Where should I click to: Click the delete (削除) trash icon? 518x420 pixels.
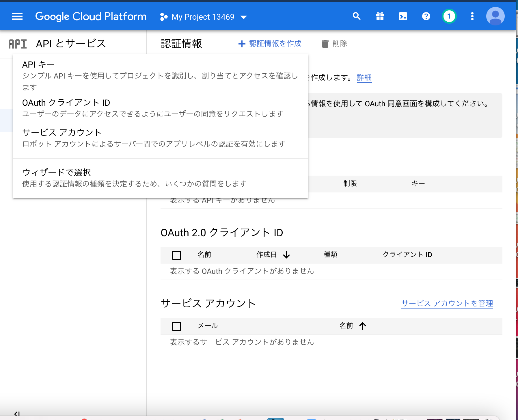pyautogui.click(x=325, y=44)
